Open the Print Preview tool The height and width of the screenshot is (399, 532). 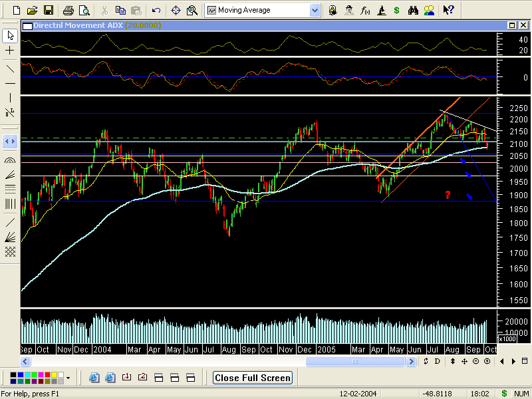pyautogui.click(x=84, y=10)
